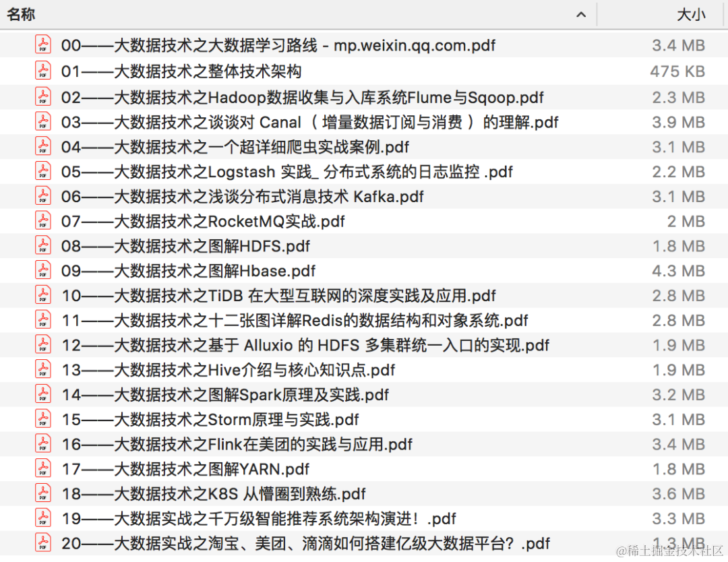Select file 12 基于 Alluxio 的 HDFS 多集群统一入口的实现.pdf

(x=305, y=346)
